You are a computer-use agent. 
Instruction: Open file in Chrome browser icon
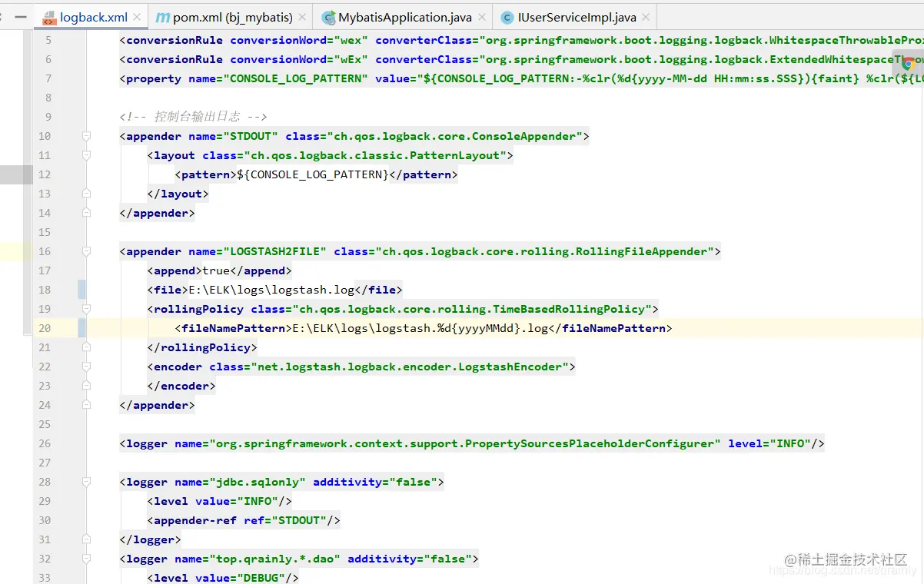coord(908,63)
